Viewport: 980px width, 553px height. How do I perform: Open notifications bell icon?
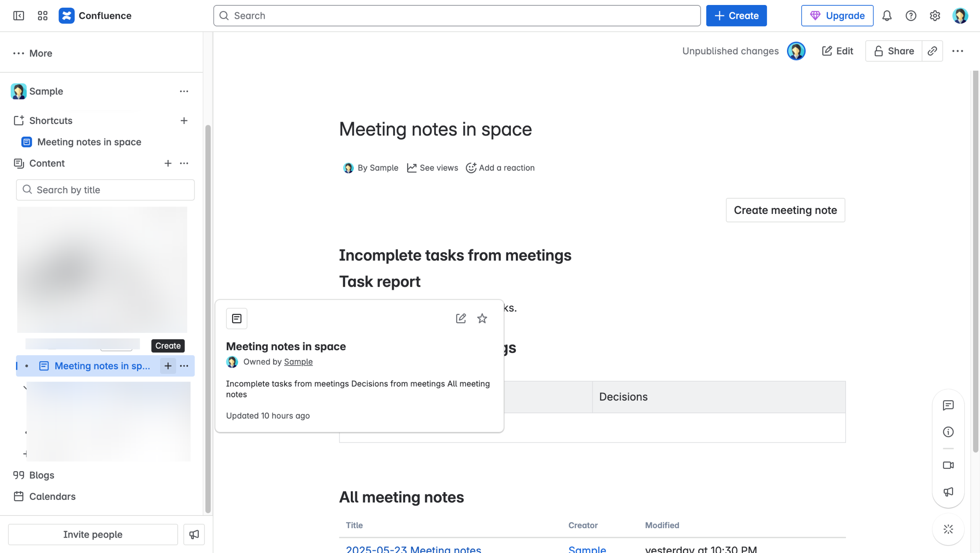887,16
